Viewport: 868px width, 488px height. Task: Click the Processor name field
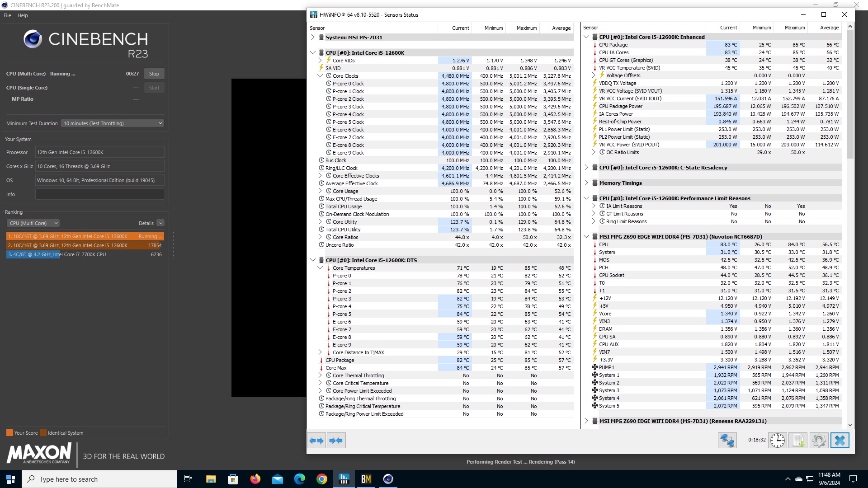[100, 152]
